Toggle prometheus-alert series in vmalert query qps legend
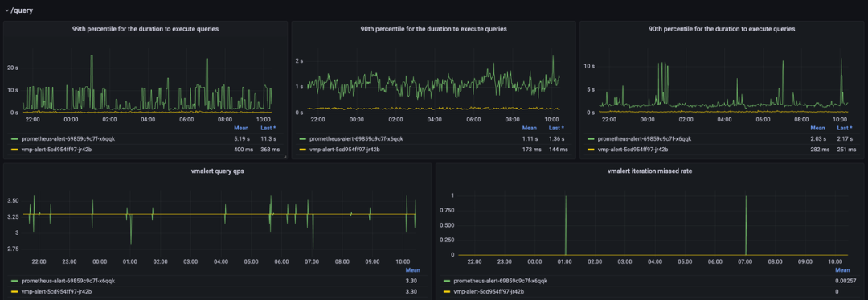868x300 pixels. pyautogui.click(x=68, y=281)
